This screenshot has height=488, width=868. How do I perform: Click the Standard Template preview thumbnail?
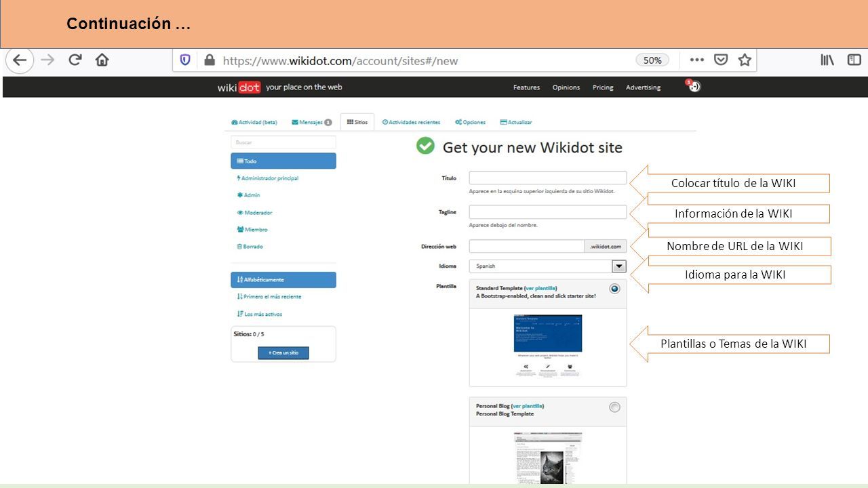tap(548, 346)
